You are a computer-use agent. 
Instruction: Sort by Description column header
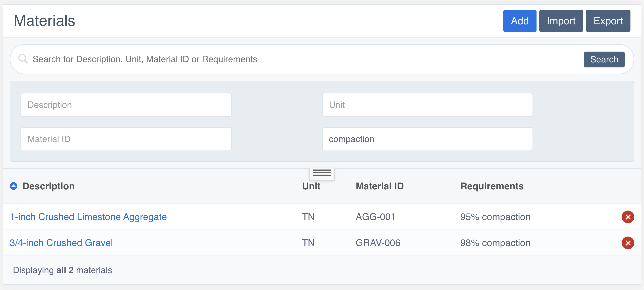pos(48,186)
